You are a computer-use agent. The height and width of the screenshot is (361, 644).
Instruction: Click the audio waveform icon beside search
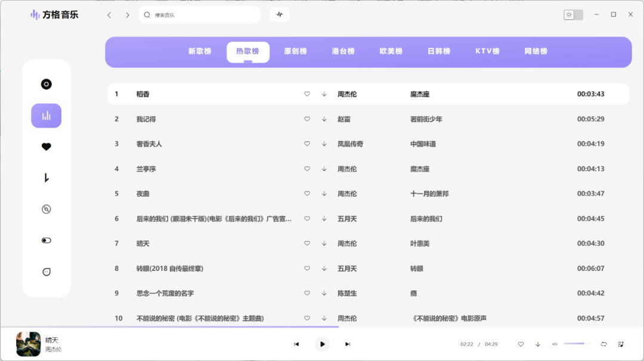pyautogui.click(x=279, y=15)
